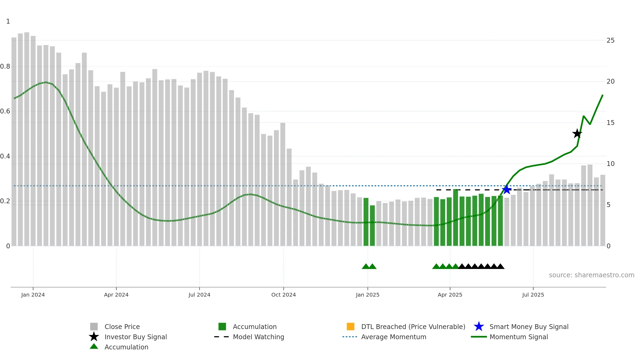
Task: Click the black star Investor Buy legend icon
Action: pyautogui.click(x=94, y=337)
